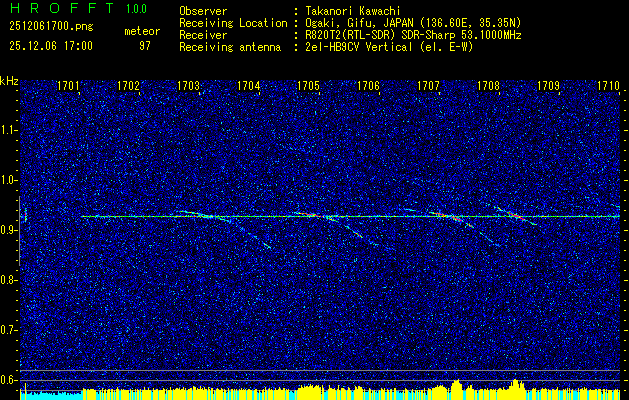The height and width of the screenshot is (400, 629).
Task: Click the 1706 time marker
Action: click(x=368, y=86)
